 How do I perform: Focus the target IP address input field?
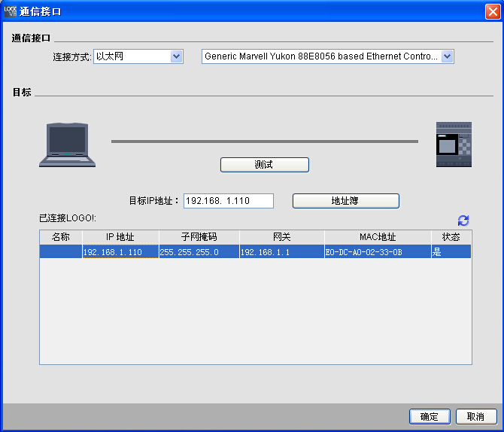tap(229, 201)
